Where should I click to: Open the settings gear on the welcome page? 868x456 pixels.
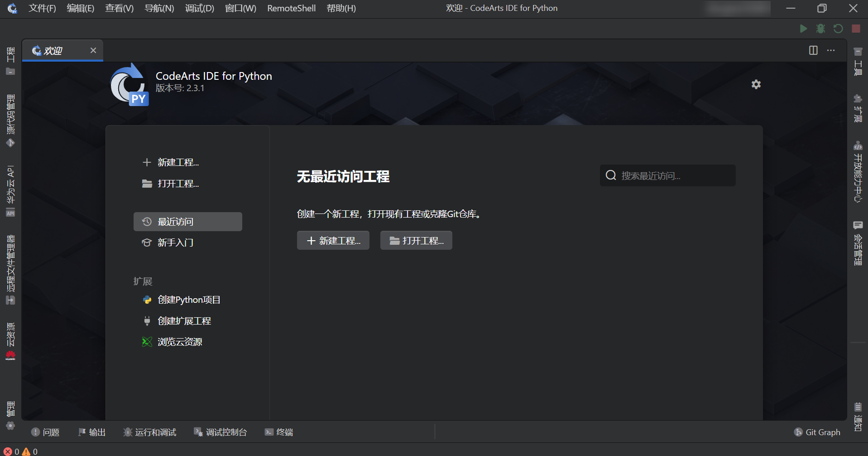[755, 84]
